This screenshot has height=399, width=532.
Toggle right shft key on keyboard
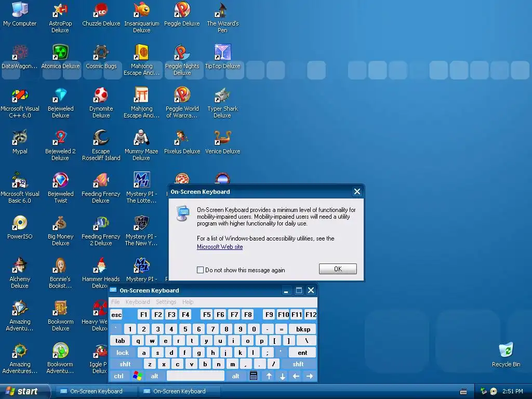298,364
